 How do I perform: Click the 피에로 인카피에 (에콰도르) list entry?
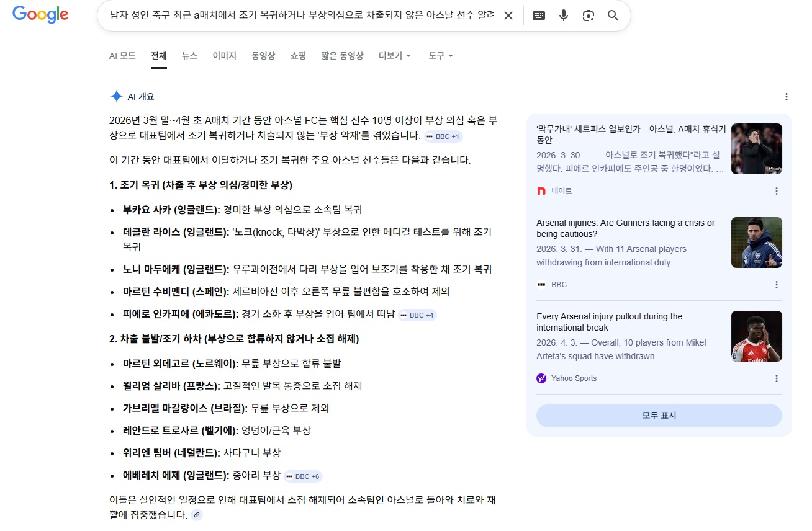[x=259, y=314]
